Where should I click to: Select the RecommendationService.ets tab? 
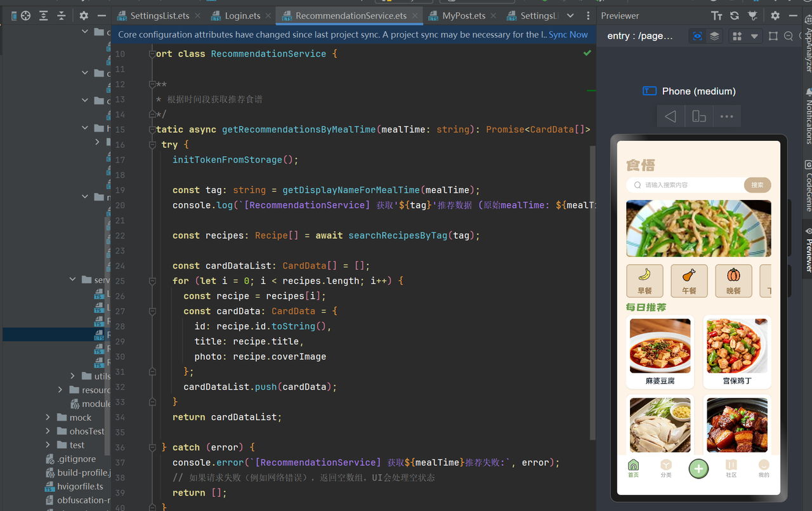351,16
